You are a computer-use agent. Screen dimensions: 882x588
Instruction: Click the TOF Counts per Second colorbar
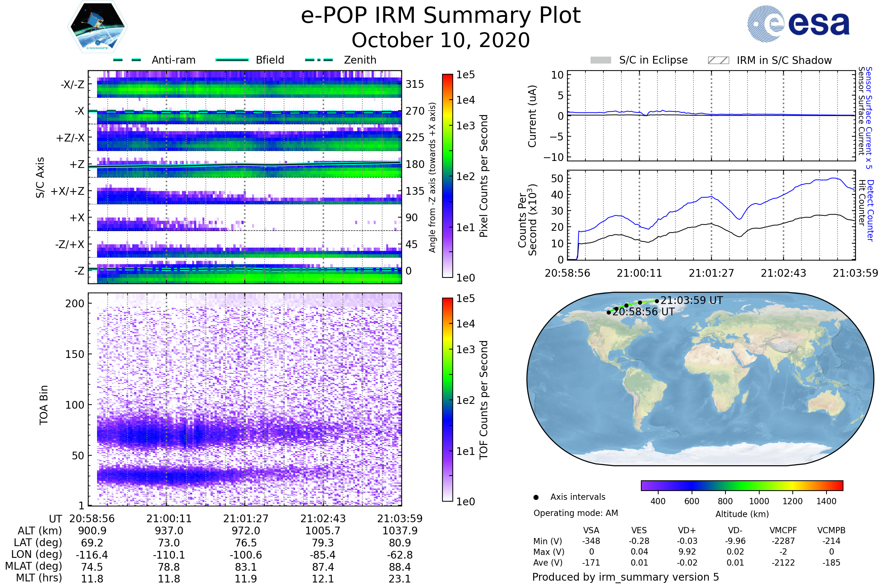pos(447,399)
